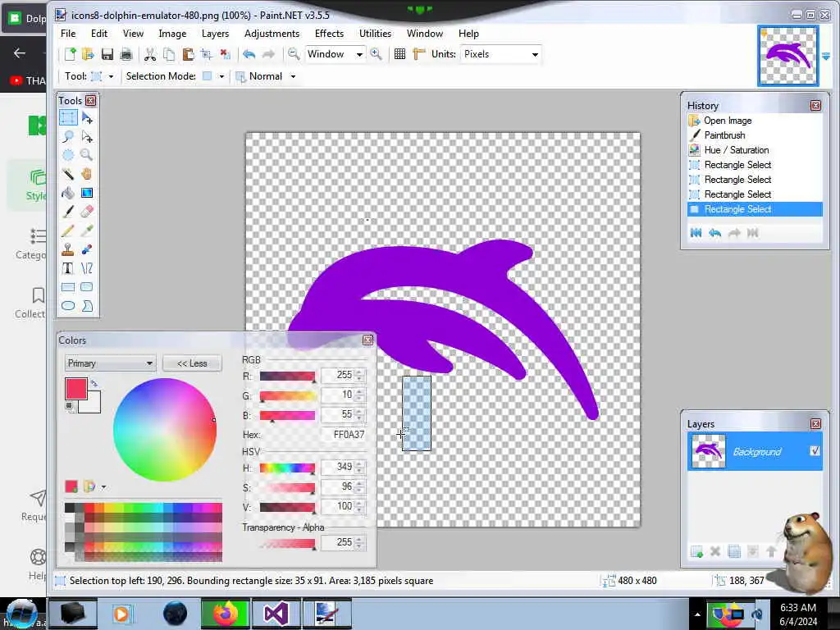The image size is (840, 630).
Task: Pick the Ellipse shape tool
Action: 68,306
